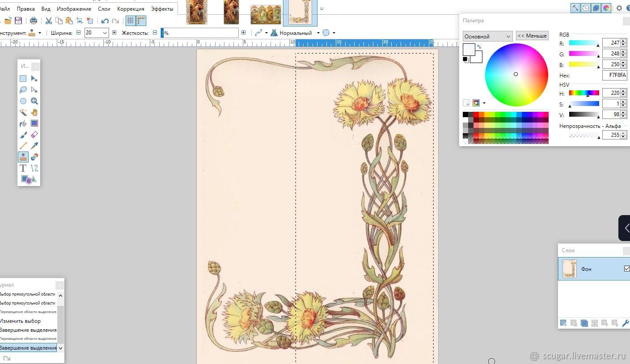This screenshot has height=364, width=630.
Task: Open the Правка menu
Action: (x=25, y=8)
